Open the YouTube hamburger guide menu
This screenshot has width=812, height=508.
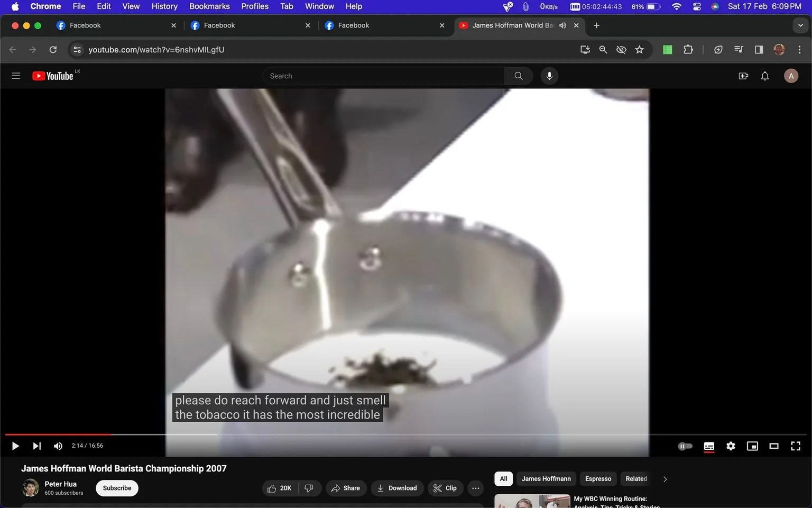coord(16,76)
